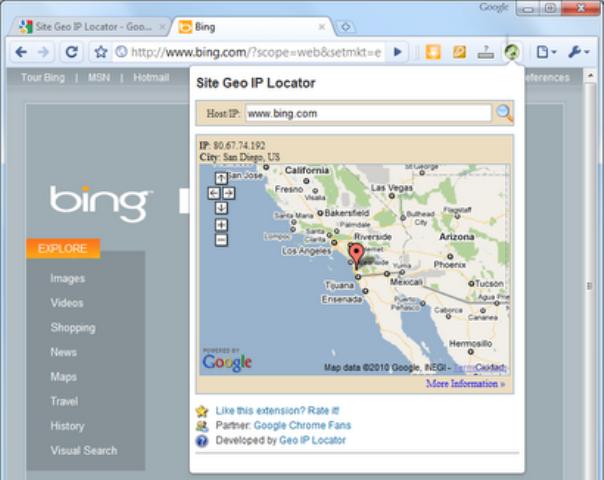Click the Host IP input field
The height and width of the screenshot is (480, 604).
pos(368,114)
